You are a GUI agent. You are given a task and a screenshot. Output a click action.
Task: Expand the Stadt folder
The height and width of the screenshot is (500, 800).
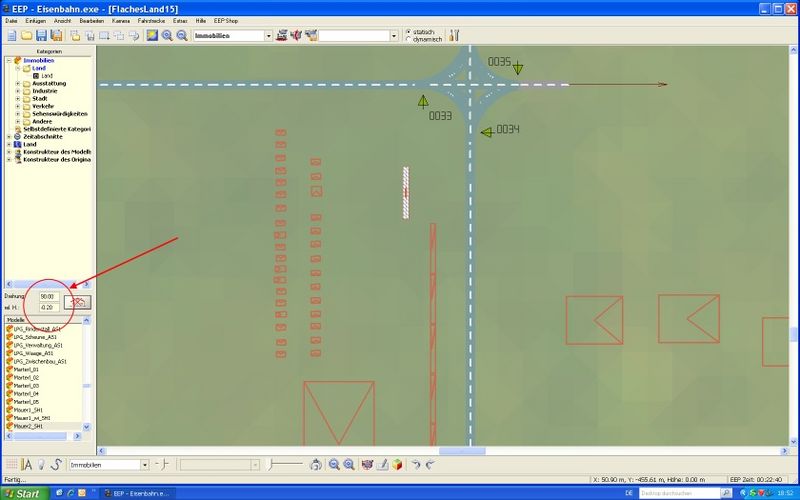[x=18, y=99]
